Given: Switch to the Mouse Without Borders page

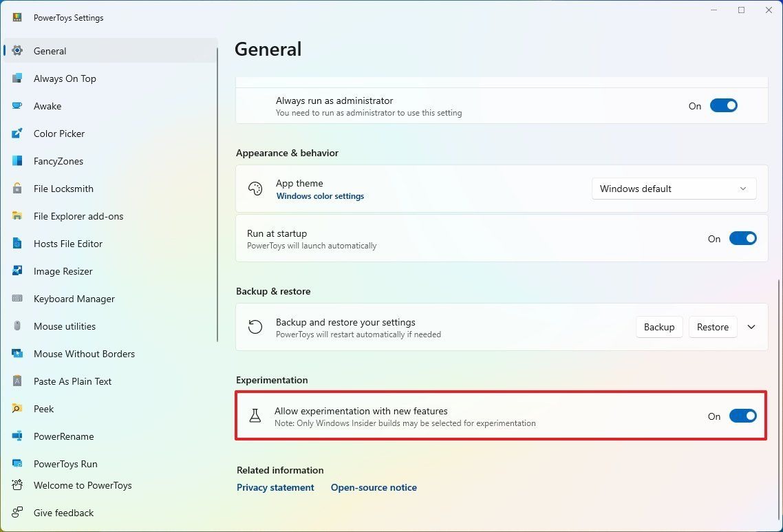Looking at the screenshot, I should [110, 354].
